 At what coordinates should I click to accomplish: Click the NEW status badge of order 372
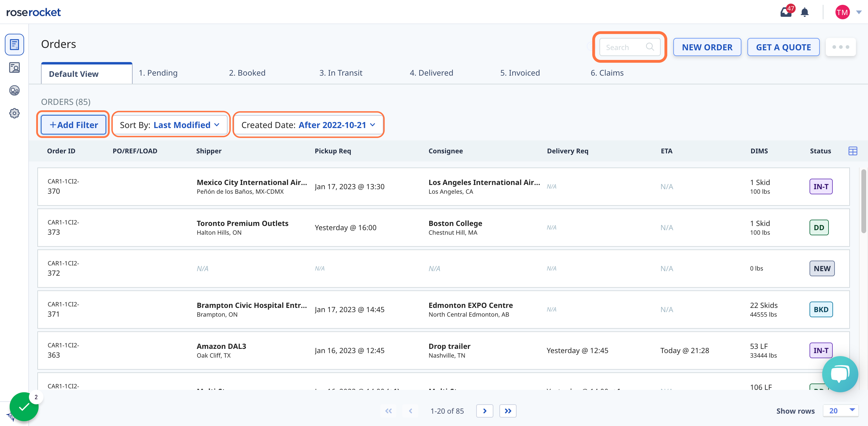[822, 268]
